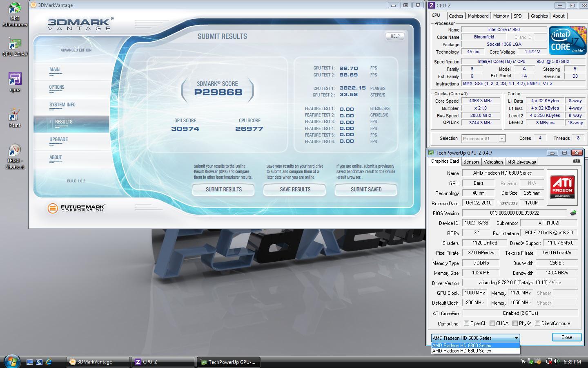The image size is (588, 368).
Task: Click the Core Speed value in CPU-Z
Action: [x=481, y=101]
